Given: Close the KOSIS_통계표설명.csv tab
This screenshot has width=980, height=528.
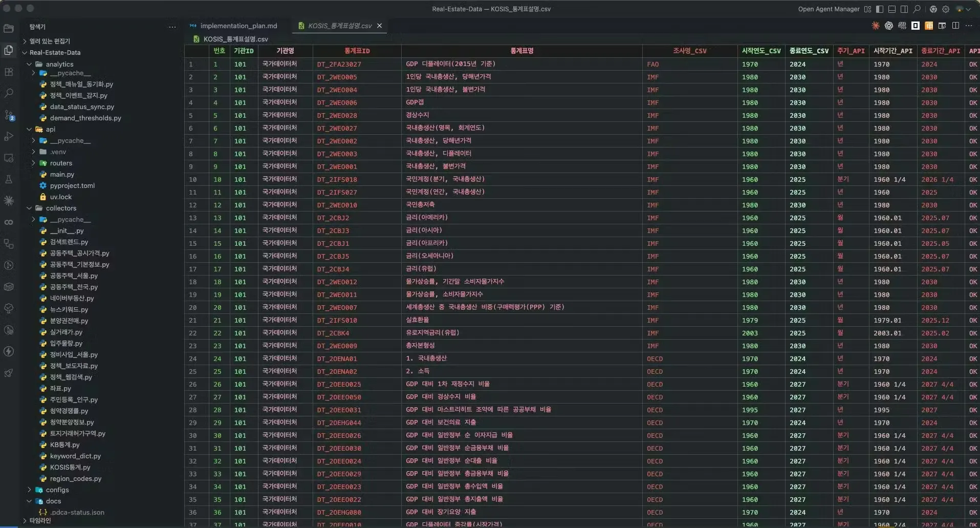Looking at the screenshot, I should pos(379,26).
